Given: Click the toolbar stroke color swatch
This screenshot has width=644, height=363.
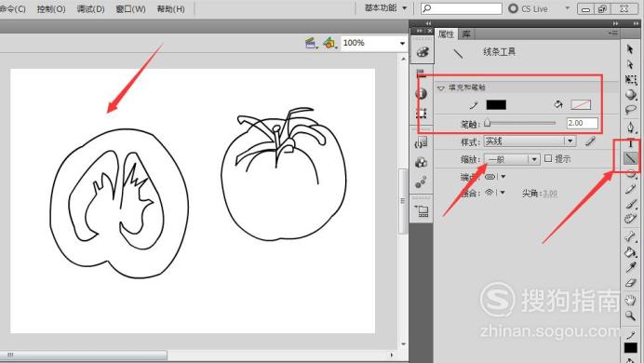Looking at the screenshot, I should tap(630, 347).
